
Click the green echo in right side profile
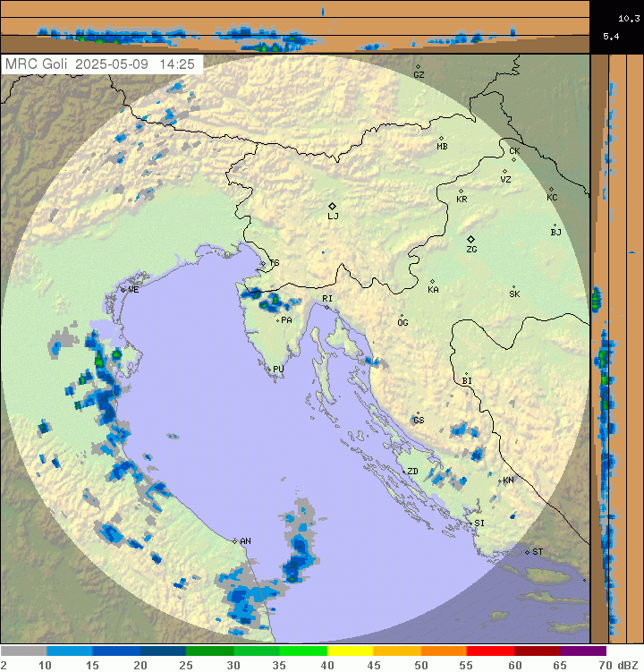597,299
